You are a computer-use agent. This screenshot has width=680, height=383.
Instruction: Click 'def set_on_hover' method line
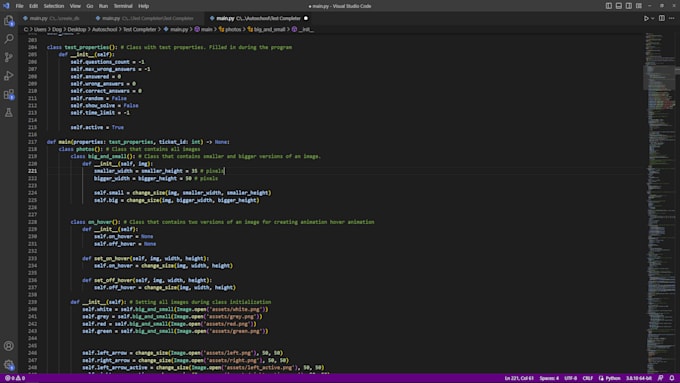[146, 259]
